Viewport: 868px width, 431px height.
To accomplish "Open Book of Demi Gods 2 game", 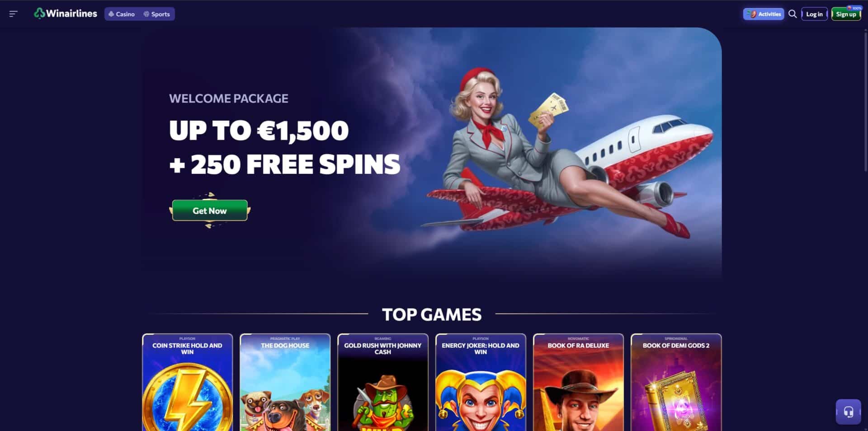I will (x=676, y=382).
